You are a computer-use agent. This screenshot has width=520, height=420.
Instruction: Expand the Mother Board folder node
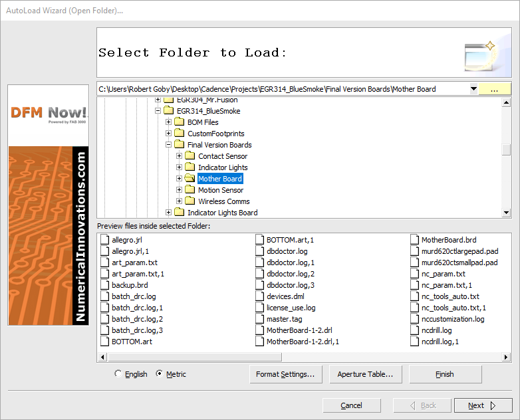coord(179,178)
